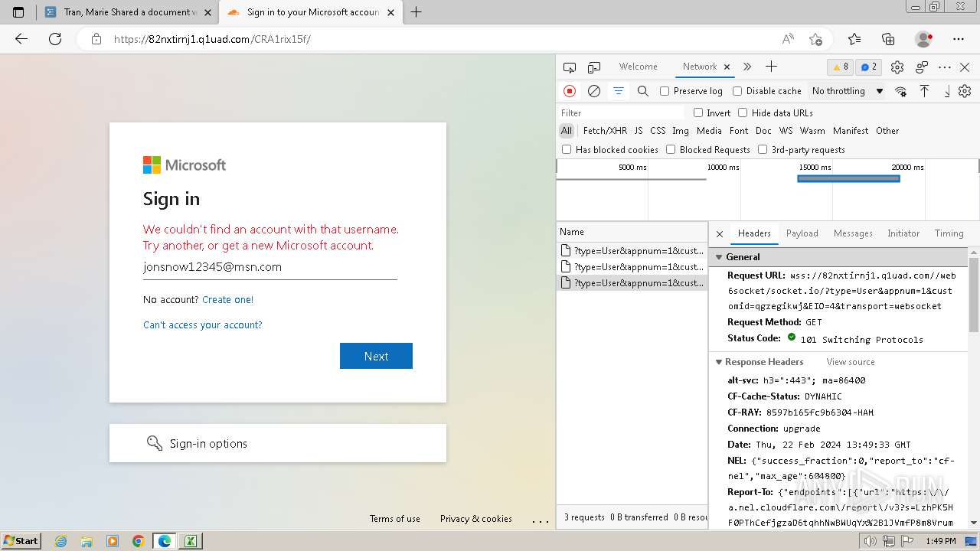Image resolution: width=980 pixels, height=551 pixels.
Task: Click Can't access your account link
Action: coord(203,325)
